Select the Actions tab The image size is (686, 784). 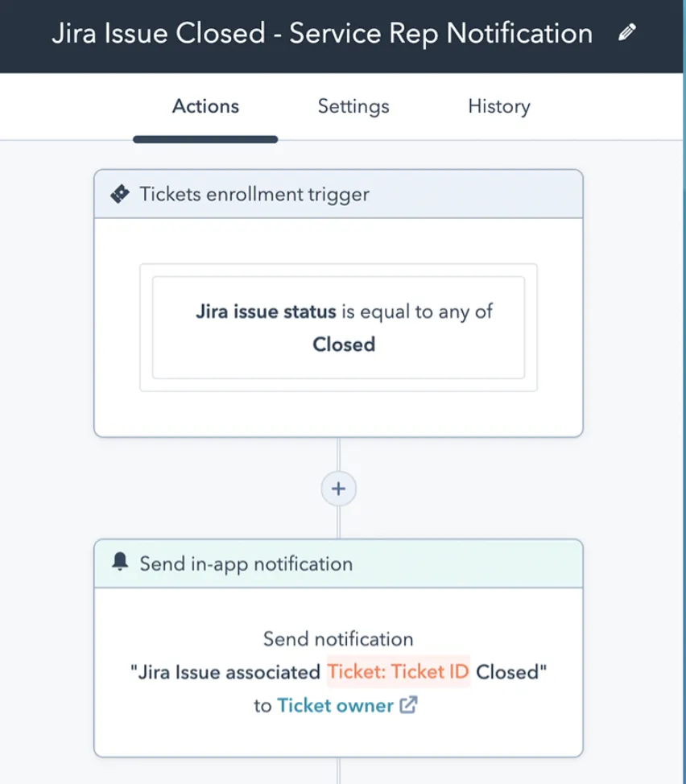pyautogui.click(x=205, y=106)
